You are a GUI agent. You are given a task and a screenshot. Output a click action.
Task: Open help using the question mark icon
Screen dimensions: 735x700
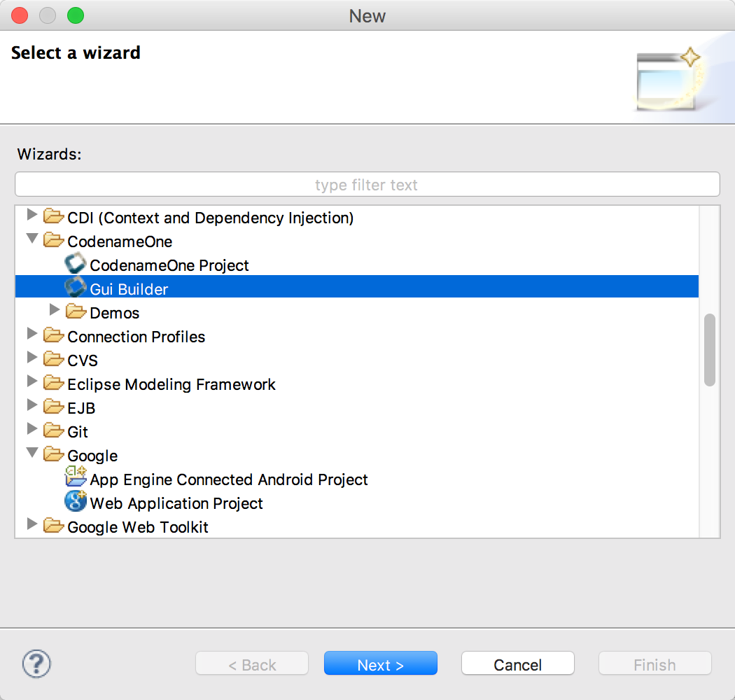(x=36, y=664)
